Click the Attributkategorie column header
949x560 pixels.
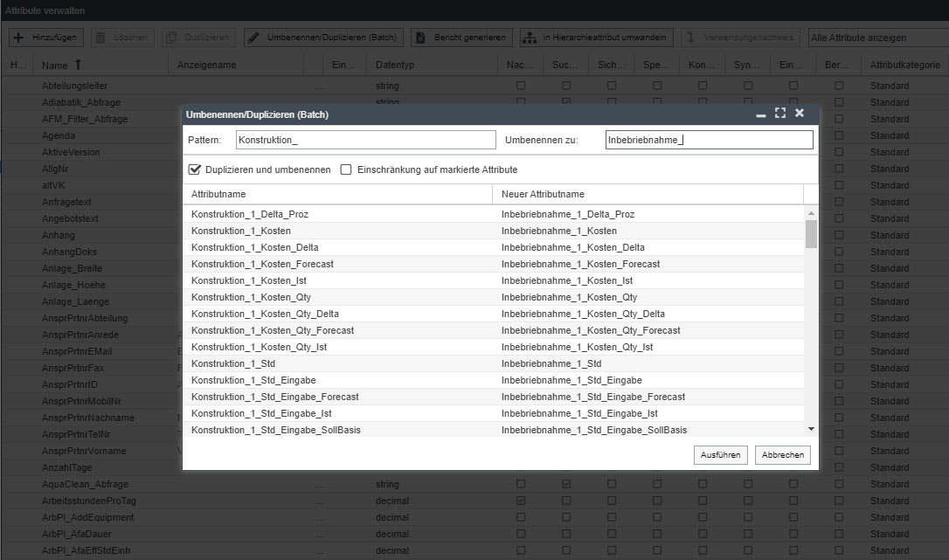pyautogui.click(x=904, y=65)
